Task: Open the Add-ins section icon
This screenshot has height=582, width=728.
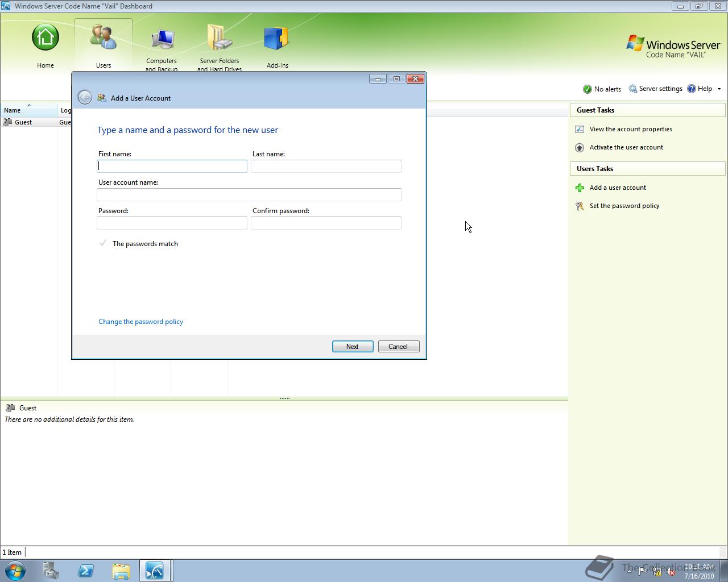Action: coord(278,39)
